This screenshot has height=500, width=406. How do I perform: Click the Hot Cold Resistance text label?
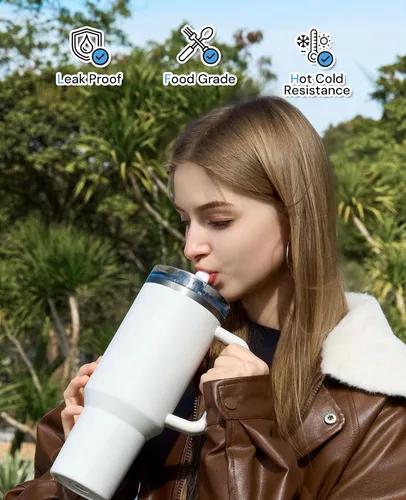tap(317, 85)
